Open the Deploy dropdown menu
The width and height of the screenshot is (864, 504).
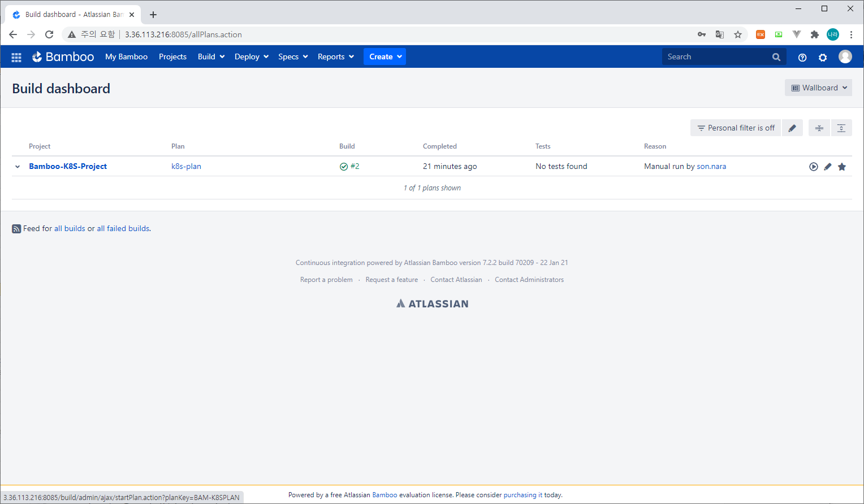252,57
